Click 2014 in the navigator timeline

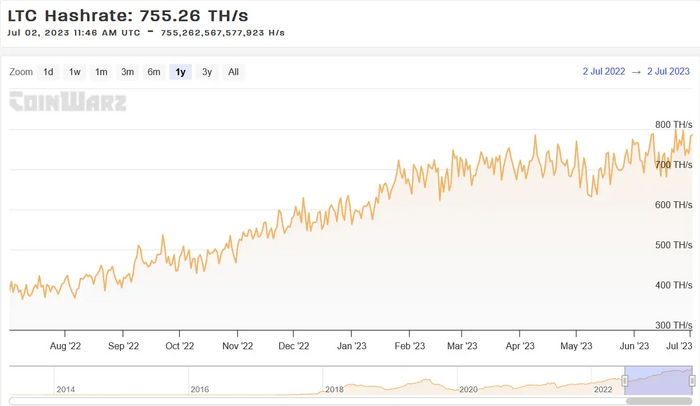pyautogui.click(x=65, y=389)
